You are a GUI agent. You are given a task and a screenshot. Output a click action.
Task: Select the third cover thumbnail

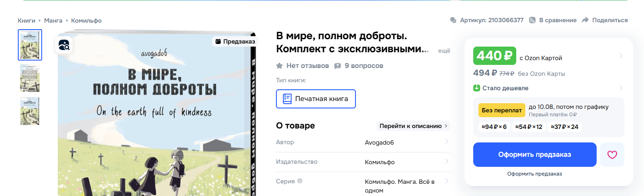[x=30, y=111]
